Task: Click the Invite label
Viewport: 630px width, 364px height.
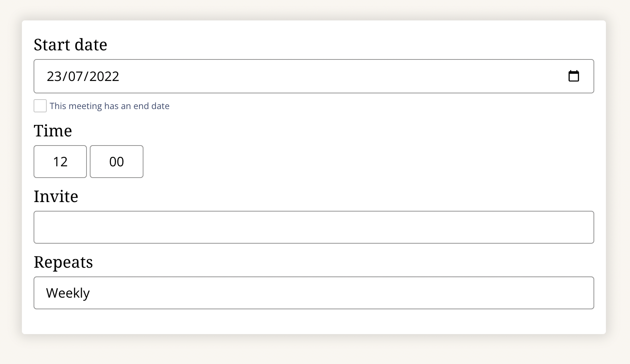Action: (56, 196)
